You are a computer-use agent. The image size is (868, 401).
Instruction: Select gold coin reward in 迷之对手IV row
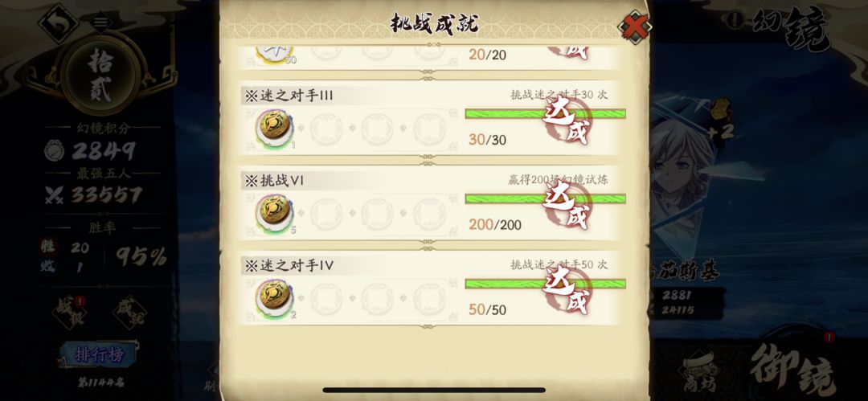coord(275,298)
